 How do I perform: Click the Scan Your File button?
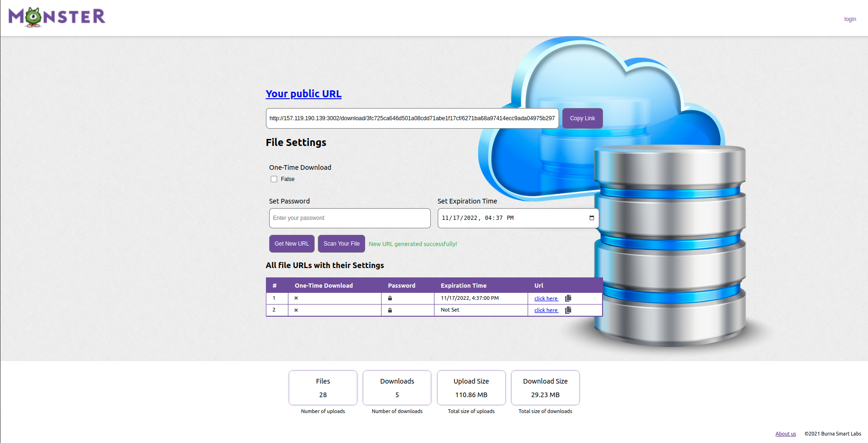341,244
